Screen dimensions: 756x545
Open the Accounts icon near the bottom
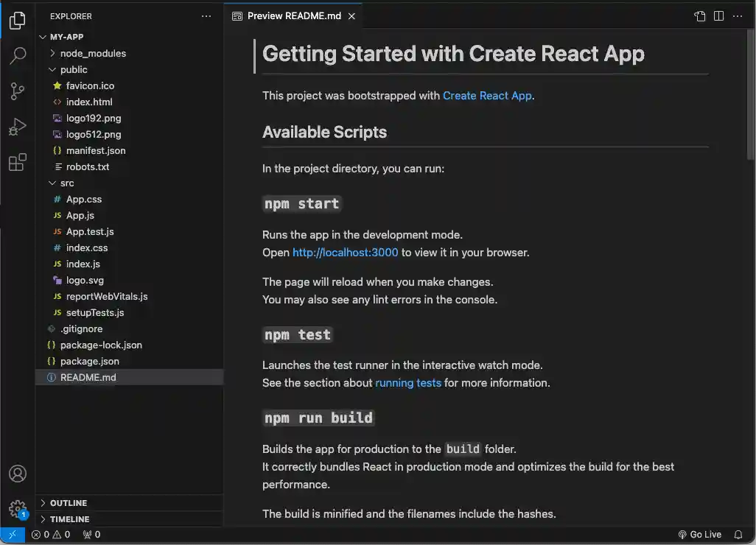tap(18, 474)
